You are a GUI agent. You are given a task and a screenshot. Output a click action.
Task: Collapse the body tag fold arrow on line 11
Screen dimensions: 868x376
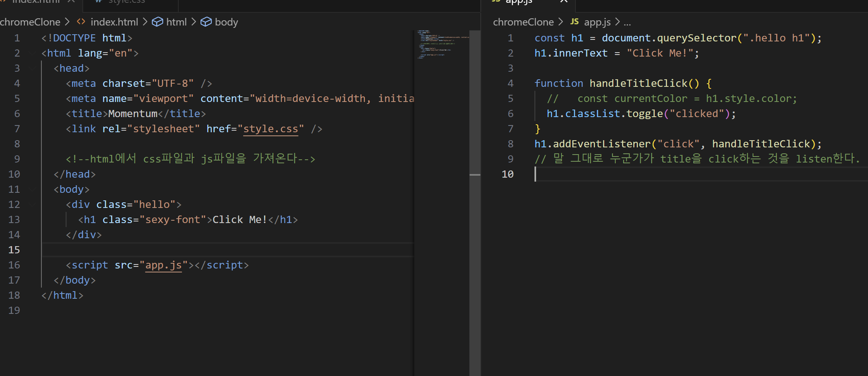point(32,189)
